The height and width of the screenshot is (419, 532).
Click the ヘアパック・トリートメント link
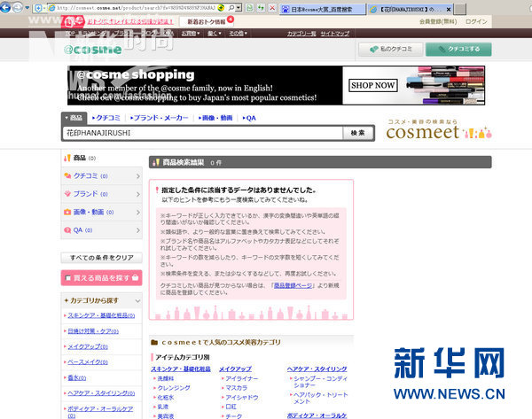(320, 398)
